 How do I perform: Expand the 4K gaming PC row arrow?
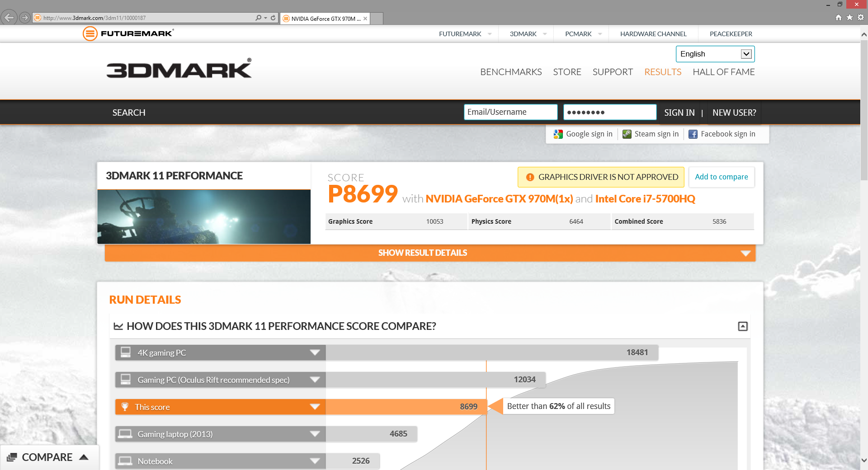pos(315,353)
